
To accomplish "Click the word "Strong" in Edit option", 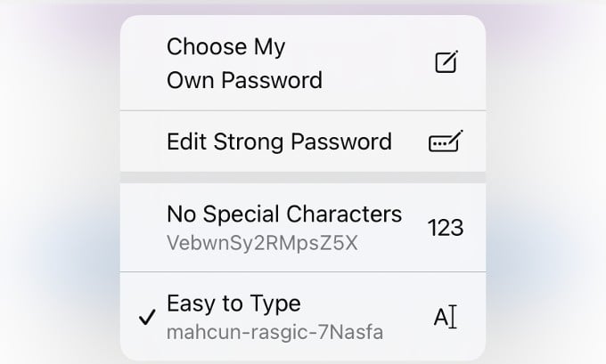I will tap(249, 142).
